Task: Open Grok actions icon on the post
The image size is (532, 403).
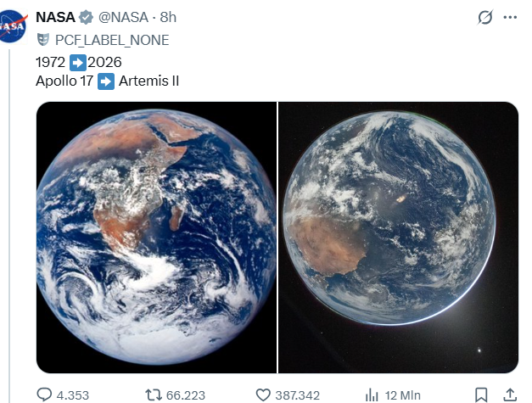Action: click(486, 18)
